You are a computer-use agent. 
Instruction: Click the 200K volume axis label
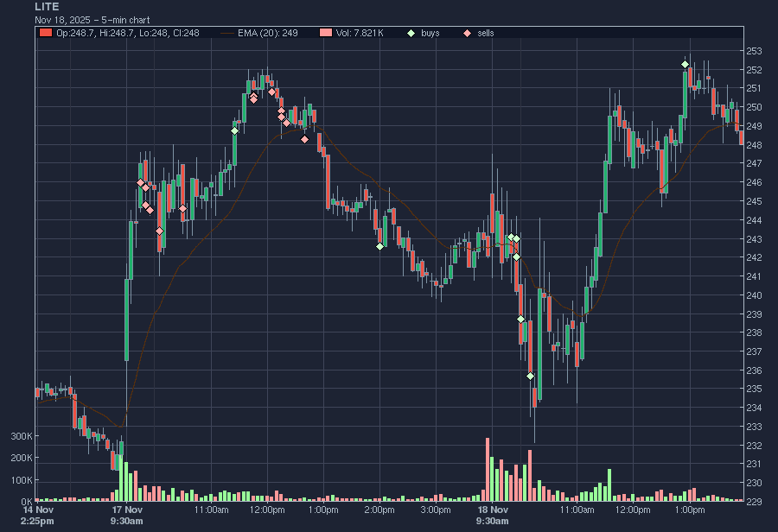22,458
